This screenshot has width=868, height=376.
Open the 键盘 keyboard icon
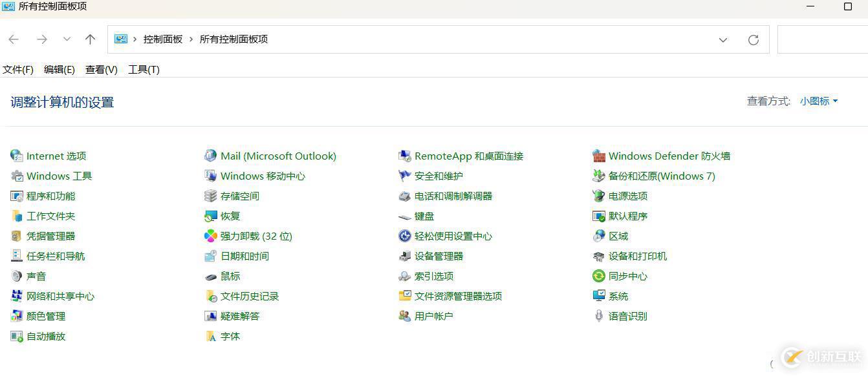point(404,216)
